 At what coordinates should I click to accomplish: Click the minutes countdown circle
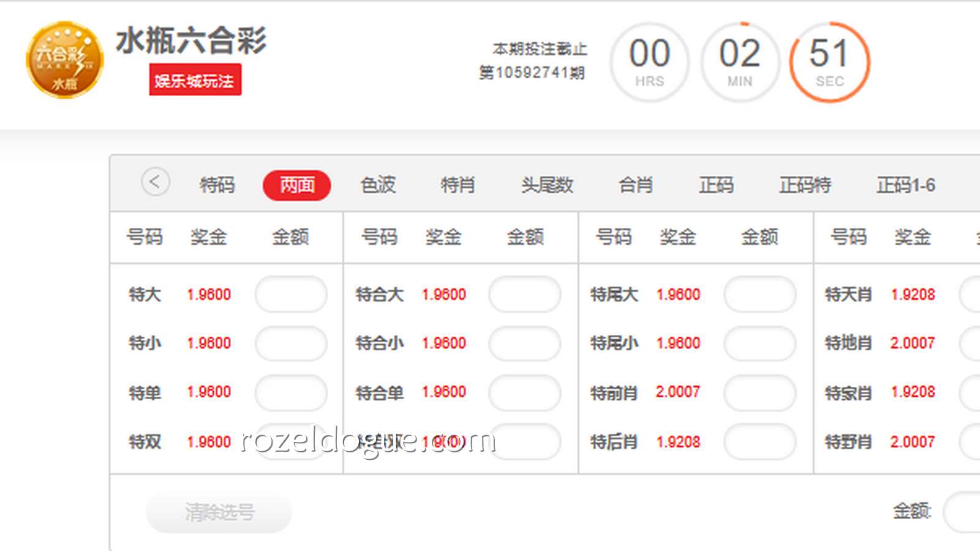[740, 62]
